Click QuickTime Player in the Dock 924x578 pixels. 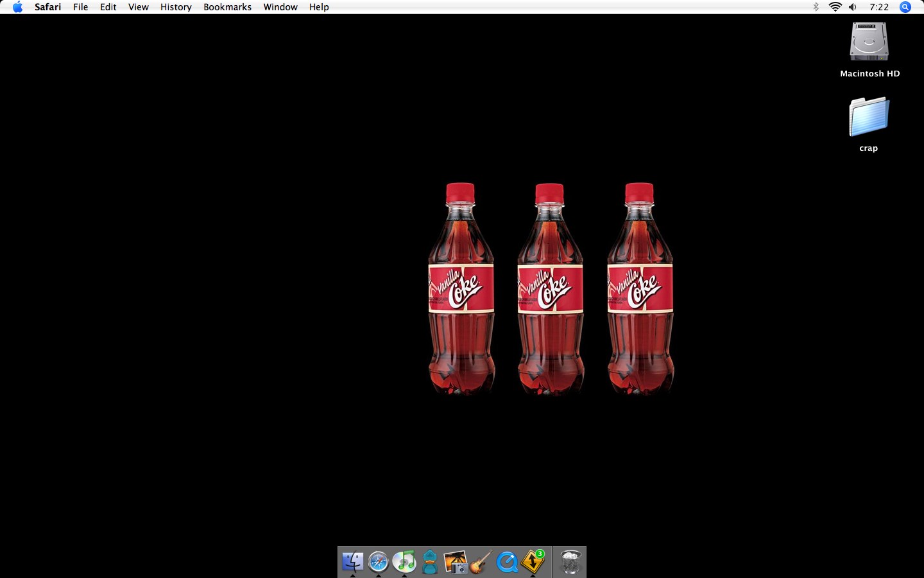(507, 562)
